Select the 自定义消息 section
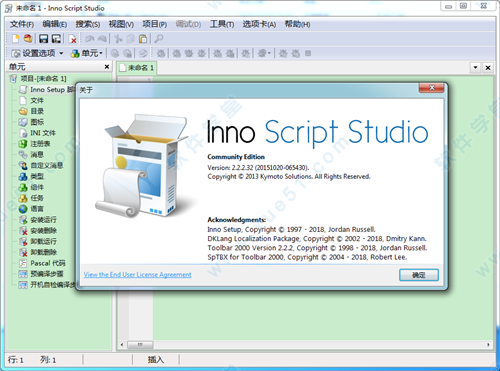The height and width of the screenshot is (371, 500). click(x=47, y=165)
